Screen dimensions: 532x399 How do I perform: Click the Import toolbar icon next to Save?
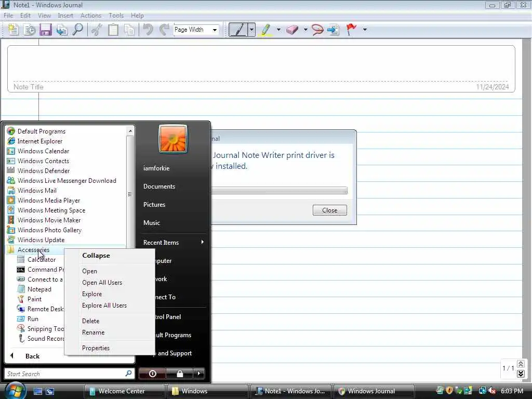pyautogui.click(x=62, y=30)
